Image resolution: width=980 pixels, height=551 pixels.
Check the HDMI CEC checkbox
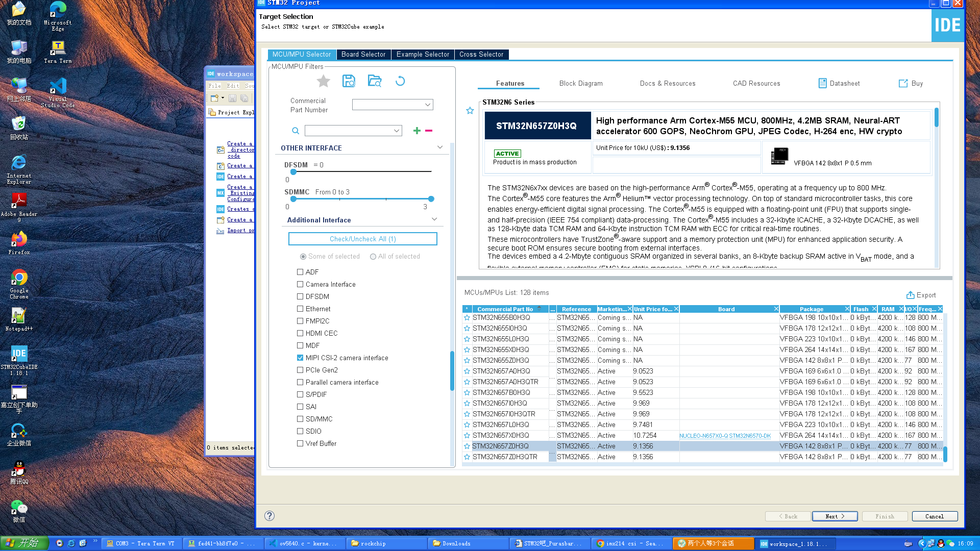tap(300, 333)
